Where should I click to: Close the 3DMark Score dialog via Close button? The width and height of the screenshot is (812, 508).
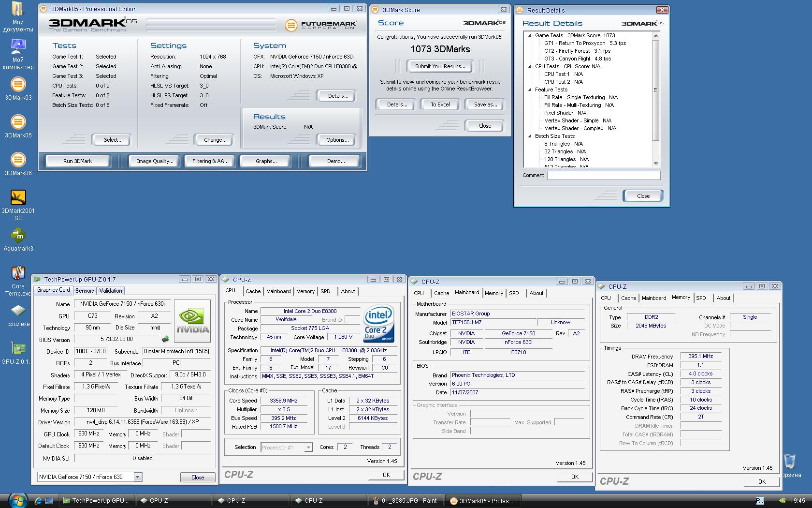click(x=485, y=126)
